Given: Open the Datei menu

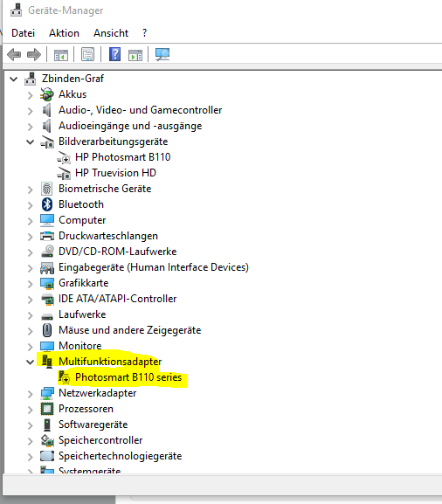Looking at the screenshot, I should click(x=23, y=33).
